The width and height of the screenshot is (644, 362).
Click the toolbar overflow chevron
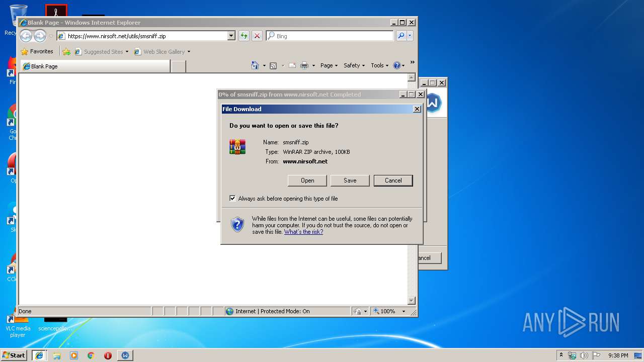(412, 62)
